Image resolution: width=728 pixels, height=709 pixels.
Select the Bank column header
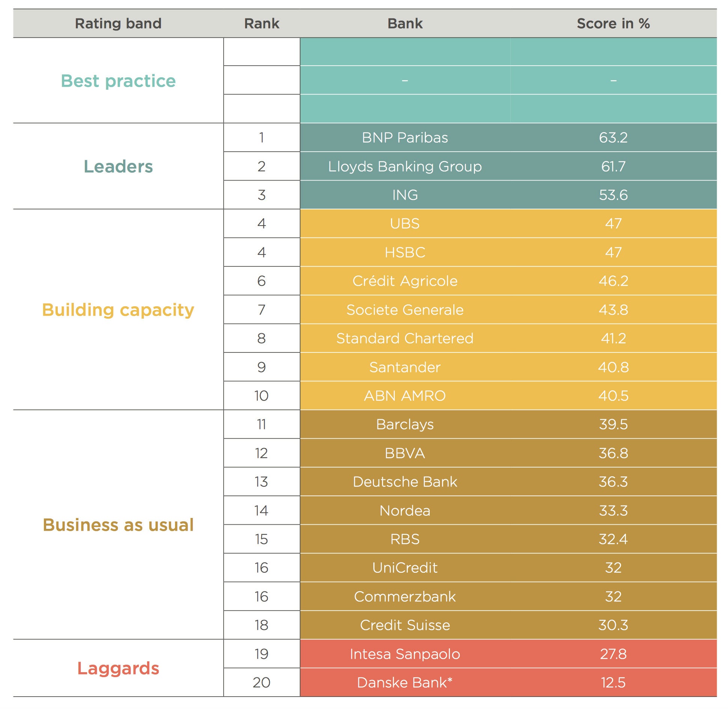(405, 24)
